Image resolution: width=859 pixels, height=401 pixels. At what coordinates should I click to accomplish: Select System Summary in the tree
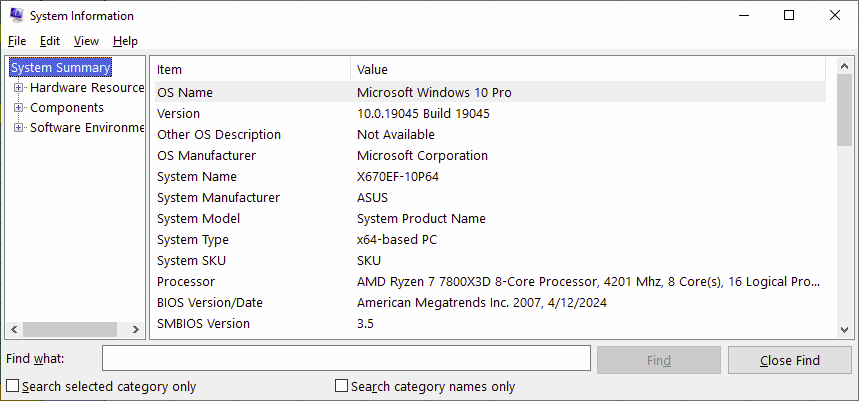(x=61, y=68)
